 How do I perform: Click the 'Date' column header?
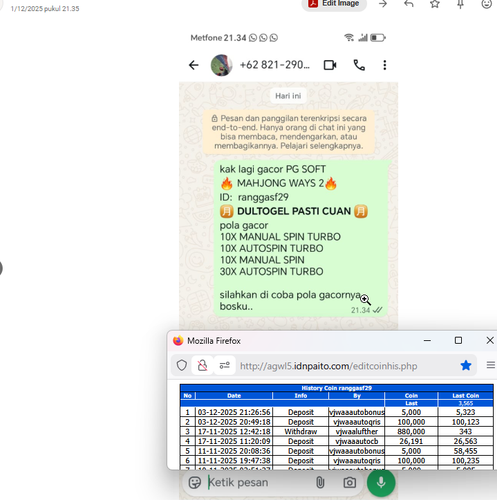[x=234, y=396]
